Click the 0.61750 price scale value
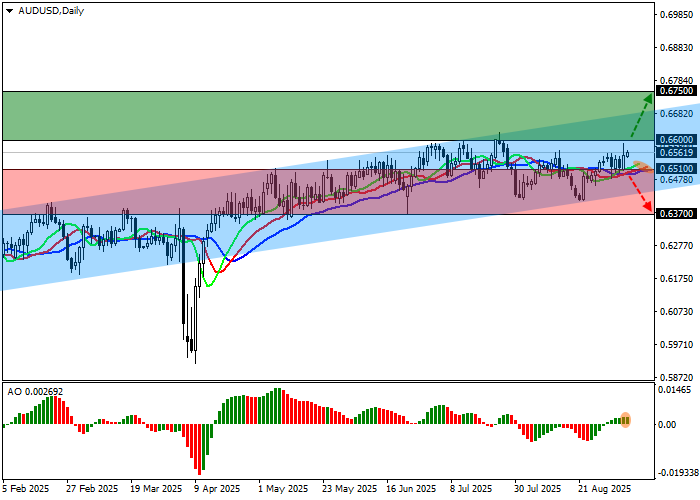Image resolution: width=700 pixels, height=500 pixels. (x=677, y=279)
